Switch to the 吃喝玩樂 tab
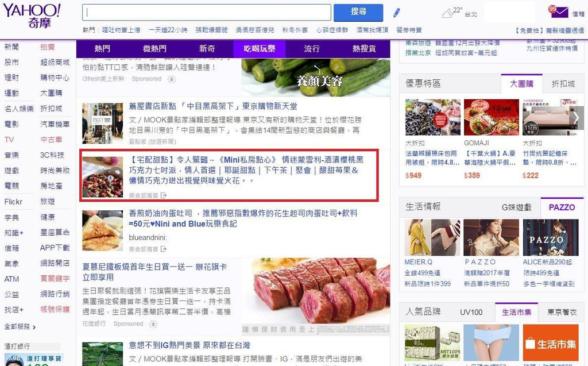The width and height of the screenshot is (588, 366). [x=260, y=49]
